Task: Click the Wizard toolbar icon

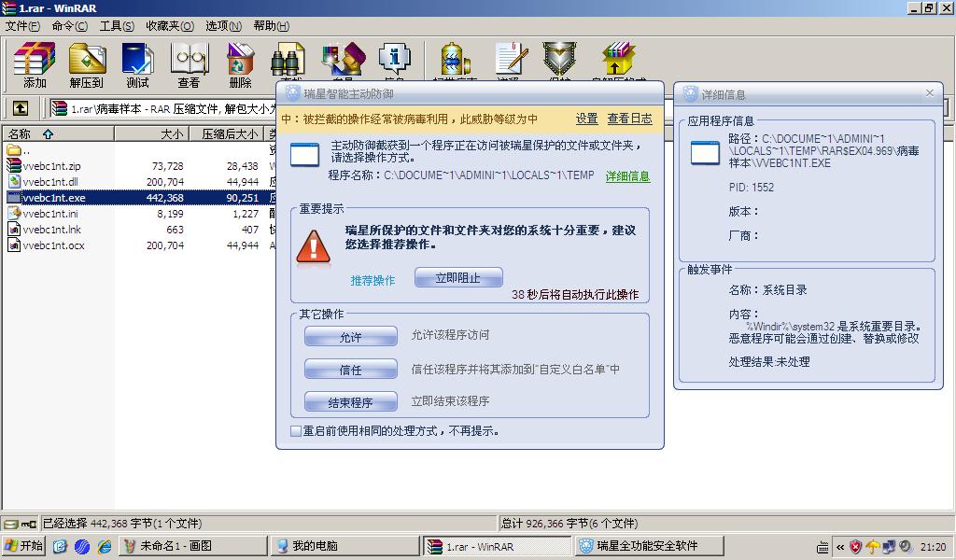Action: click(x=344, y=60)
